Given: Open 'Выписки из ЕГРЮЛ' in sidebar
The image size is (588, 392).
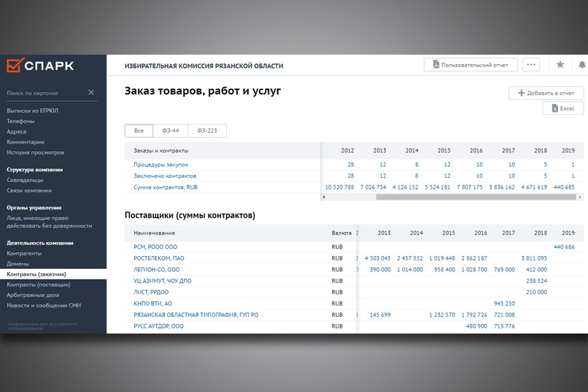Looking at the screenshot, I should pyautogui.click(x=32, y=111).
